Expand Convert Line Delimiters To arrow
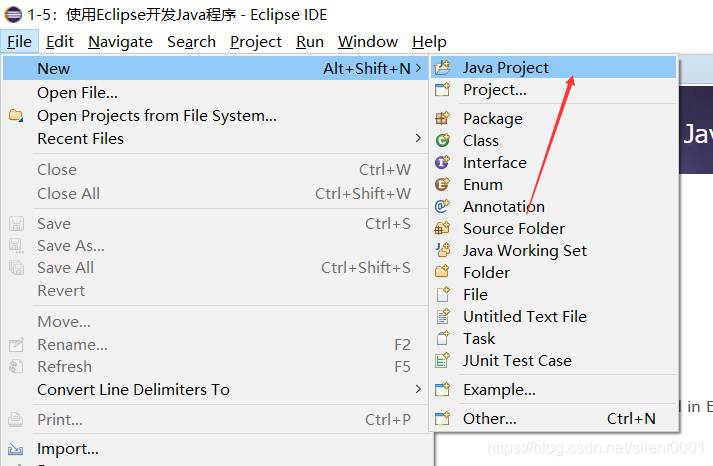This screenshot has height=466, width=713. (x=418, y=389)
